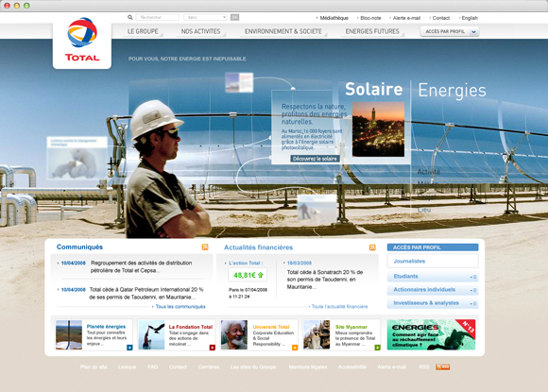Expand the Actionnaires individuels row arrow
The width and height of the screenshot is (548, 392).
pos(473,290)
